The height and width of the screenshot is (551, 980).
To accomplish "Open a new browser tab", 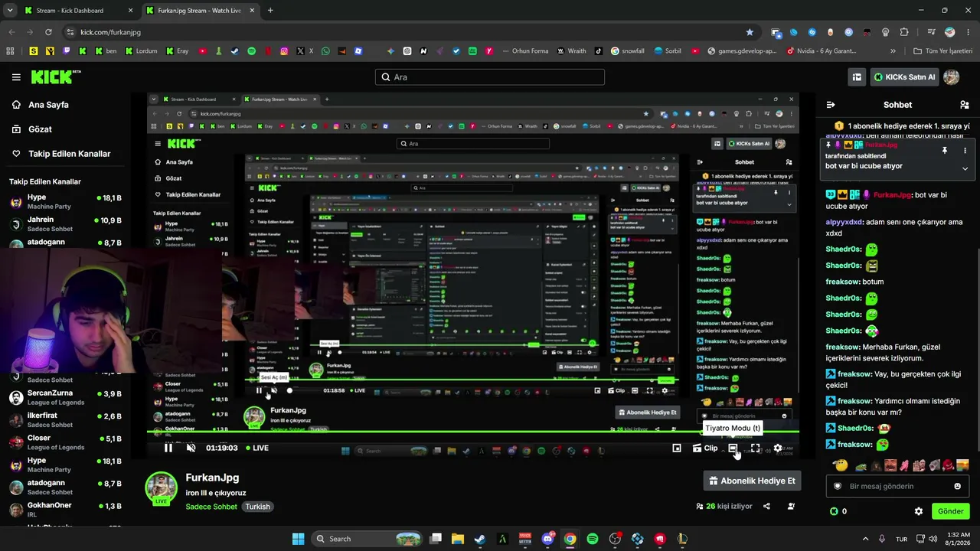I will click(x=270, y=11).
